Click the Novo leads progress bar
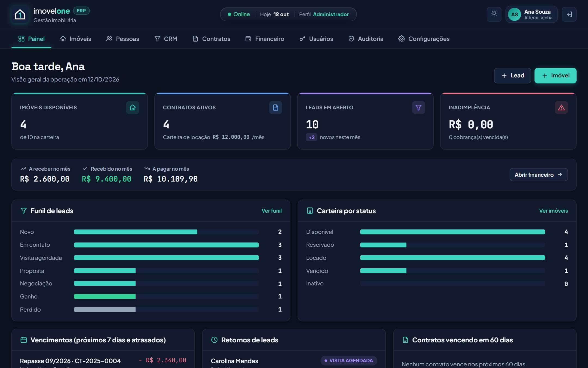The image size is (588, 368). pyautogui.click(x=166, y=232)
